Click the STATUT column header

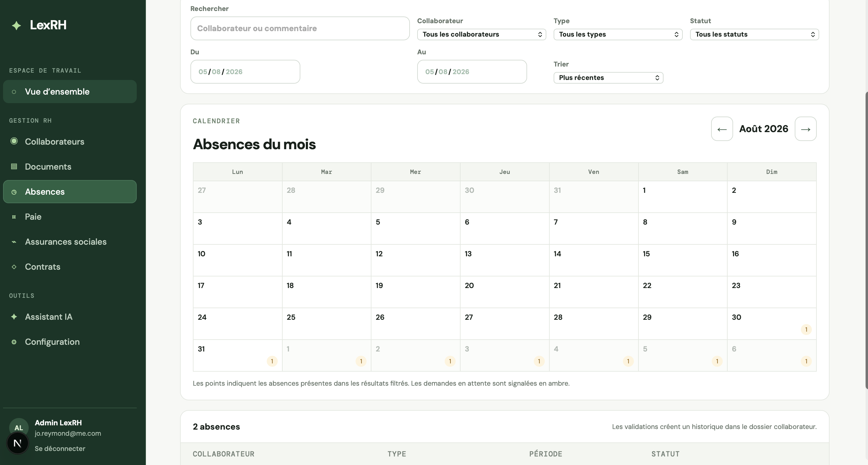[x=665, y=454]
